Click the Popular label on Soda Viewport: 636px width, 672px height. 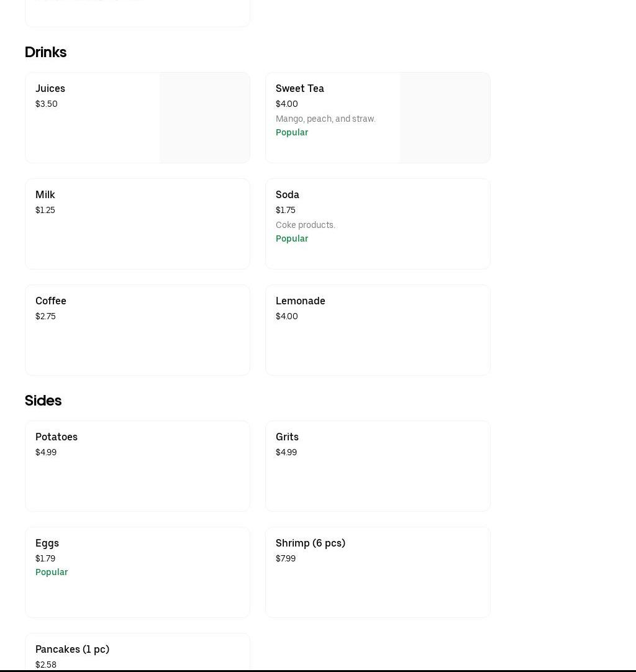pos(292,238)
